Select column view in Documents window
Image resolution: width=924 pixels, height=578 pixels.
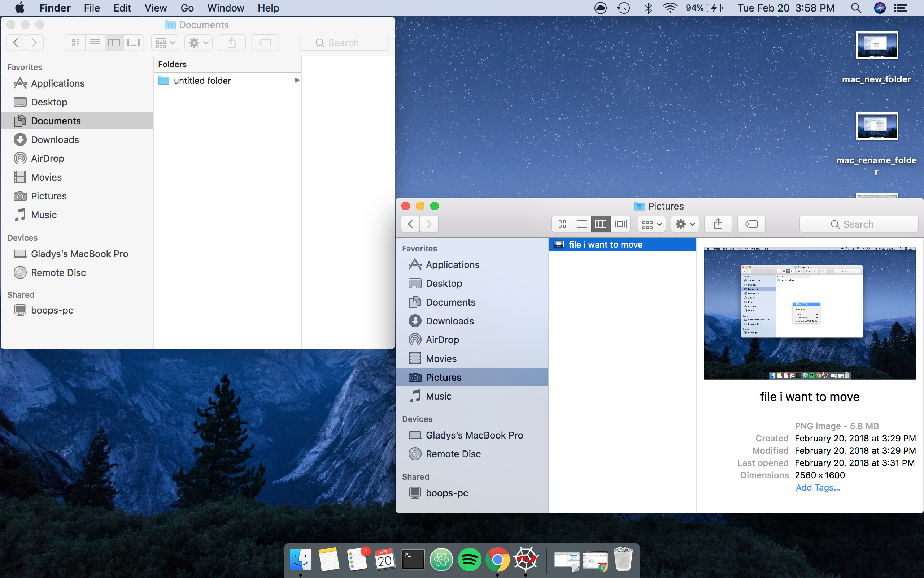(114, 42)
